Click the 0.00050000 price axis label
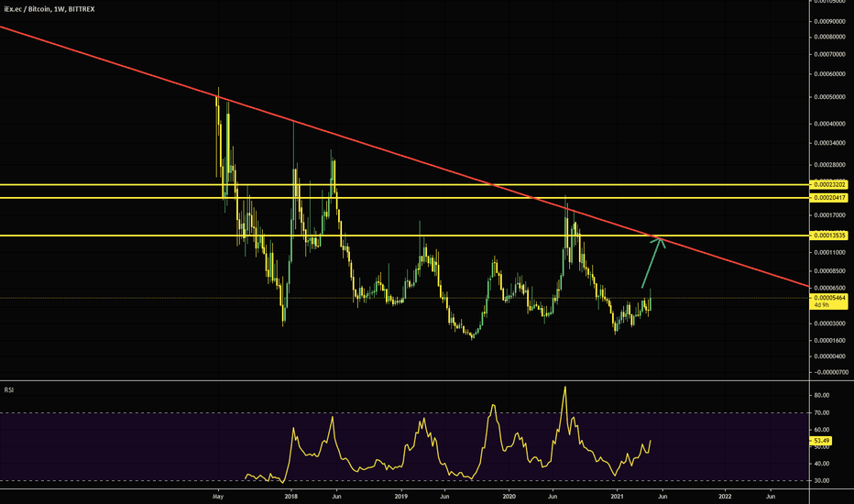The image size is (854, 504). pyautogui.click(x=830, y=97)
